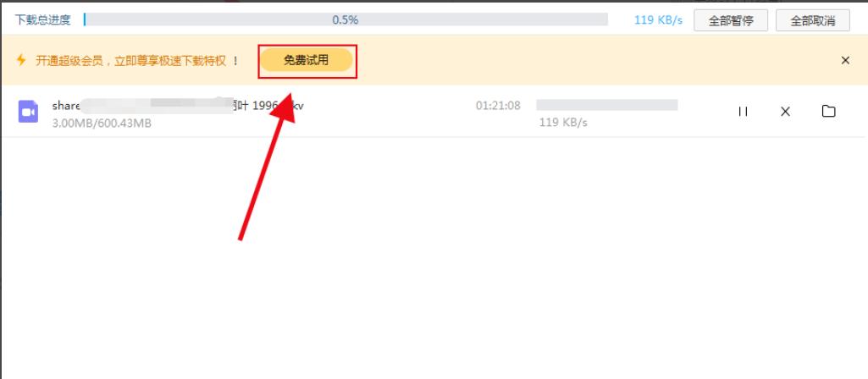
Task: Dismiss the super member promotion banner
Action: [x=845, y=60]
